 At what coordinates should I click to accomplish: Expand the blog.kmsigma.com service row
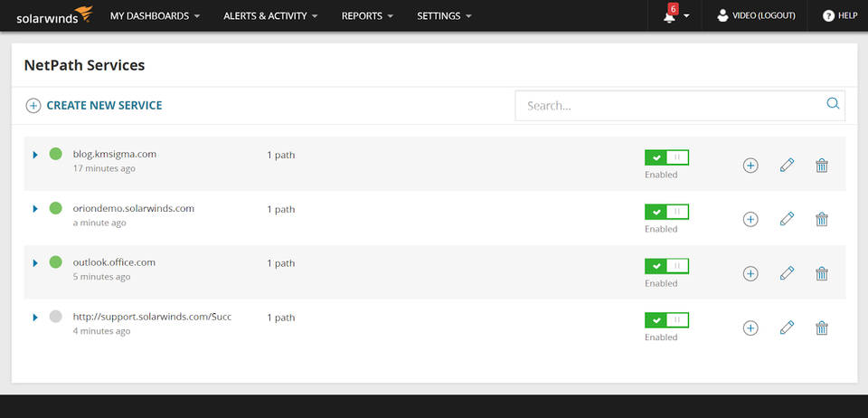(x=35, y=155)
